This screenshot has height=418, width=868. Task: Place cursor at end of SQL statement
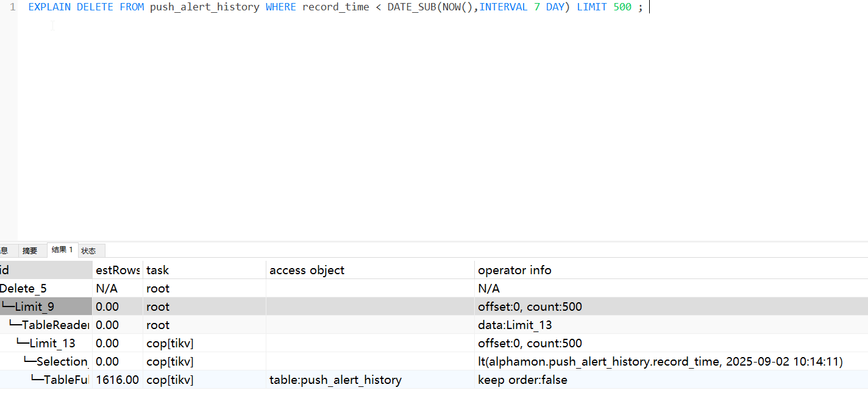click(647, 7)
